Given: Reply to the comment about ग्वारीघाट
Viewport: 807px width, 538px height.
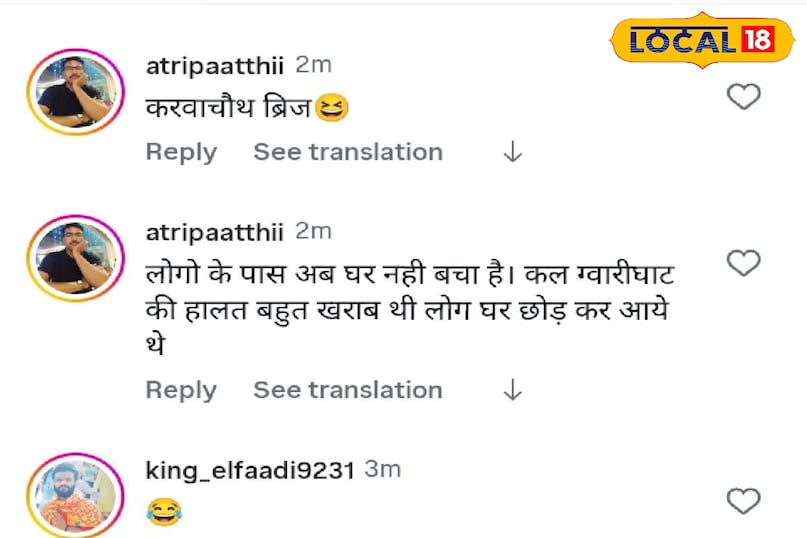Looking at the screenshot, I should (181, 390).
